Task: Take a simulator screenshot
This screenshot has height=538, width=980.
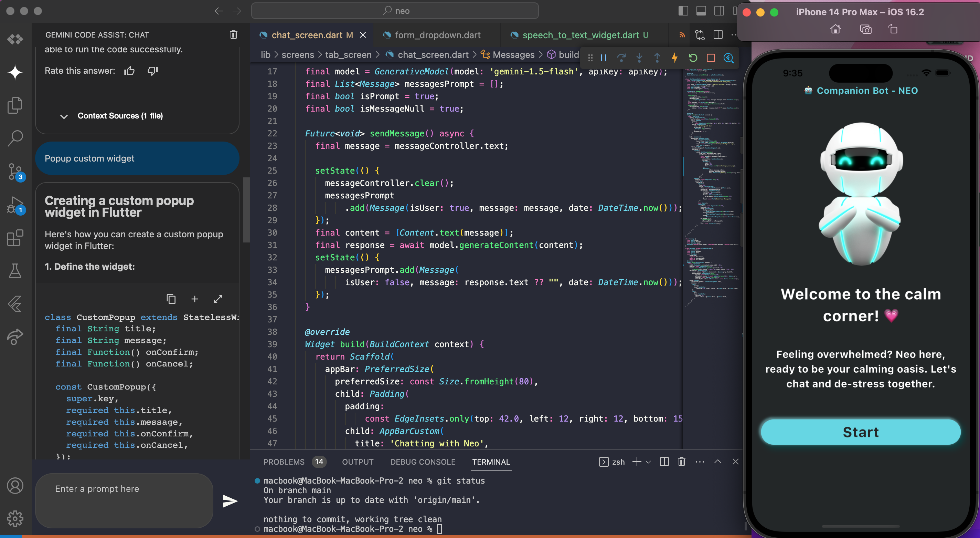Action: [865, 29]
